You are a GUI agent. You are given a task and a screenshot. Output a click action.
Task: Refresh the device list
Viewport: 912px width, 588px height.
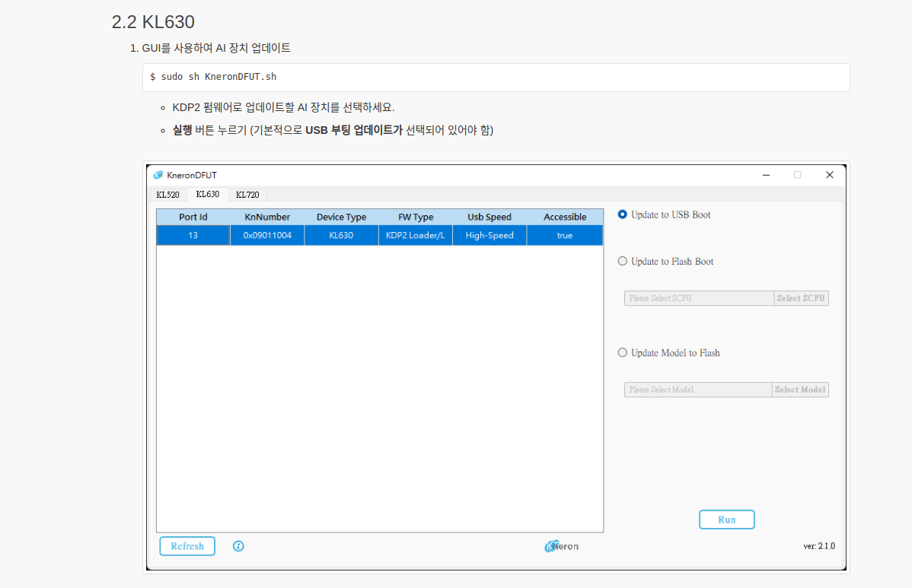[x=187, y=546]
